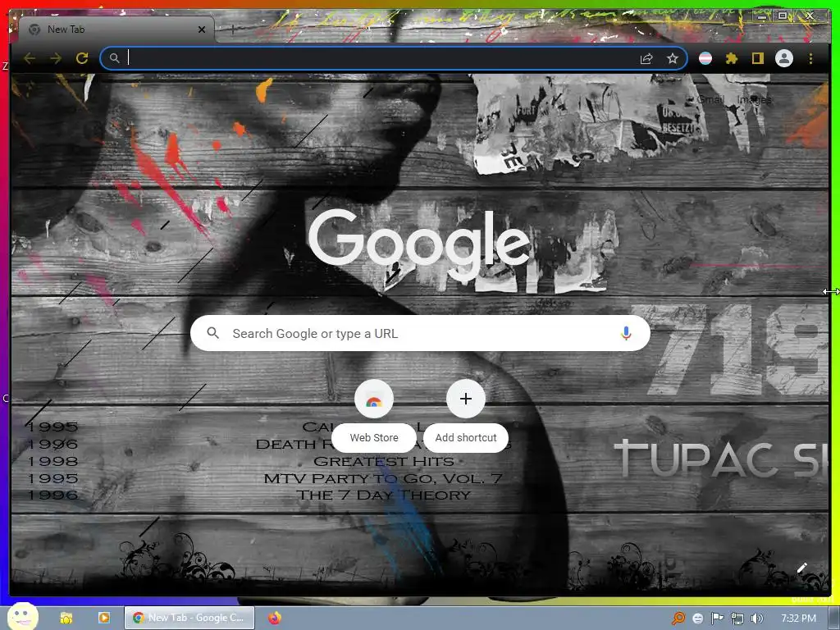The image size is (840, 630).
Task: Open the volume speaker icon
Action: (756, 619)
